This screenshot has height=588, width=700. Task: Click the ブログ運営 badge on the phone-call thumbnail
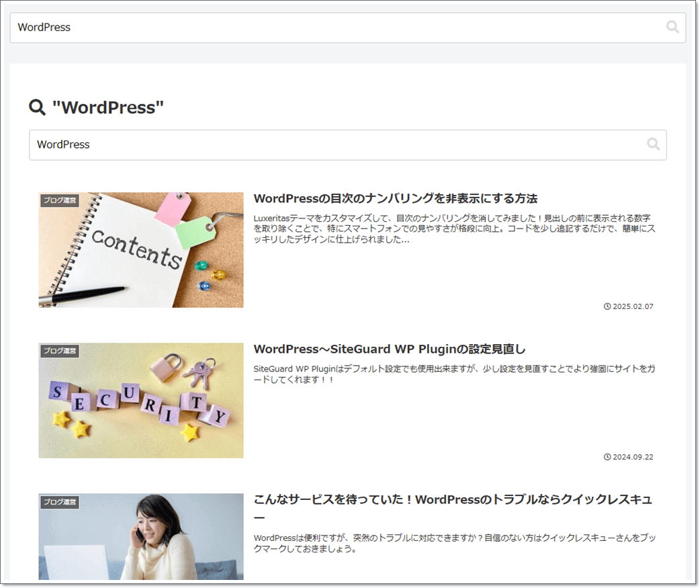point(58,501)
